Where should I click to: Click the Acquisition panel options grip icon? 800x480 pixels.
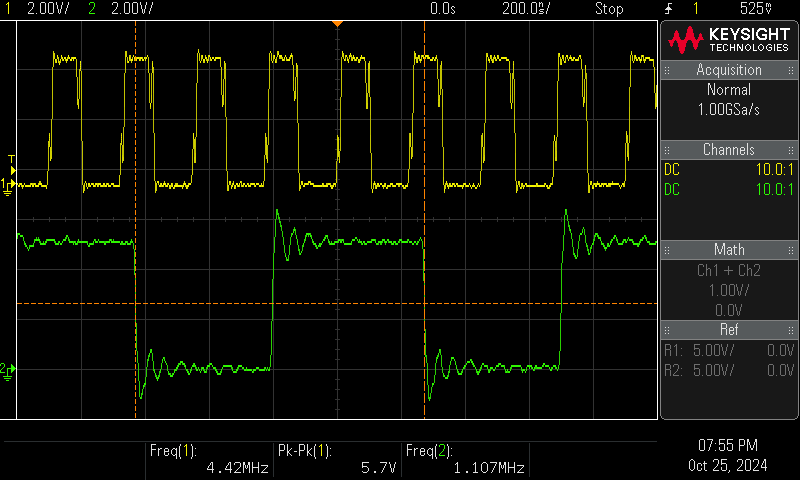point(791,70)
